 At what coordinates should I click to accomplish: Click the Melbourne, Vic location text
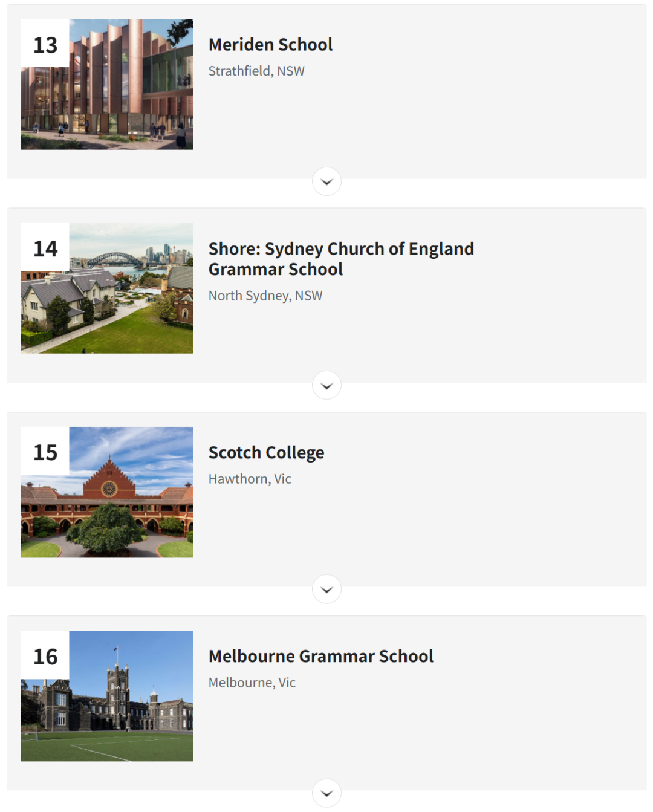click(x=252, y=683)
